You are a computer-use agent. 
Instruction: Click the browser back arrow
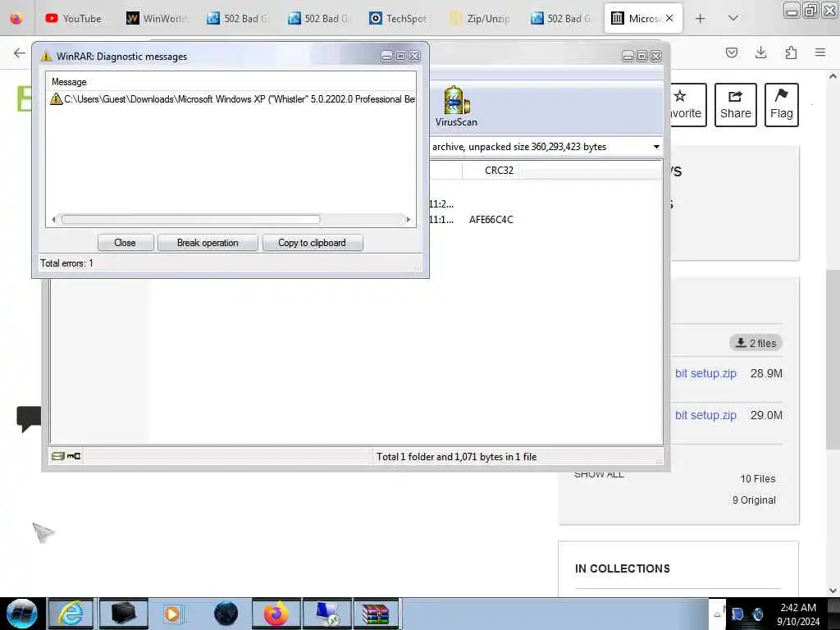(x=20, y=52)
